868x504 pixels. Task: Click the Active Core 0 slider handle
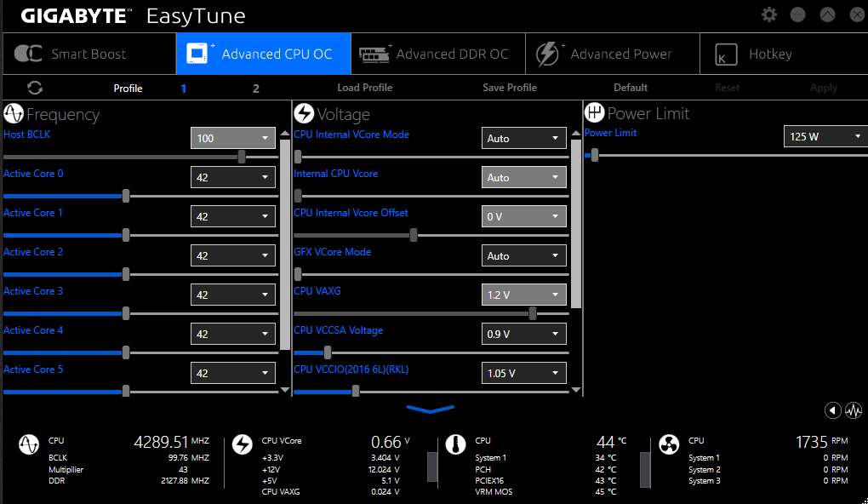(126, 196)
